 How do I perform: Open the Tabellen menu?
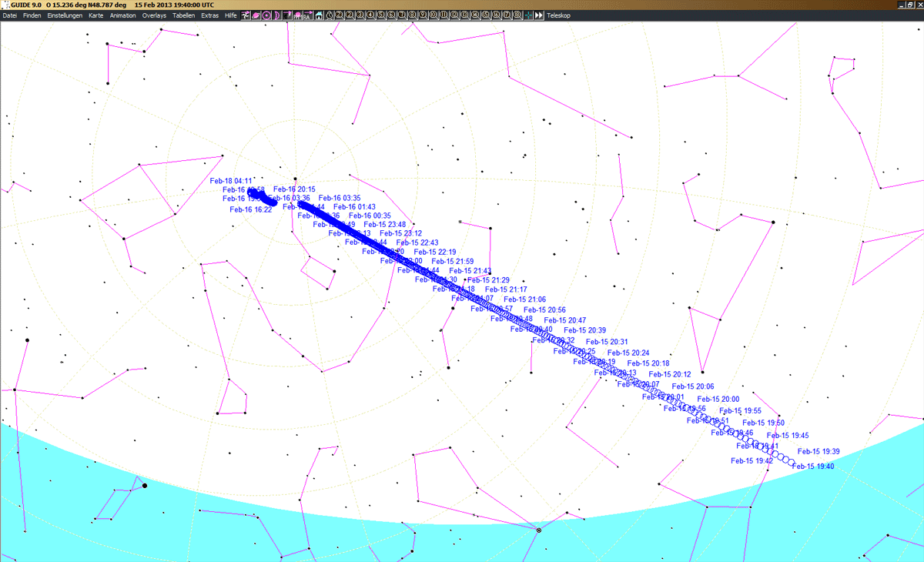pos(184,15)
